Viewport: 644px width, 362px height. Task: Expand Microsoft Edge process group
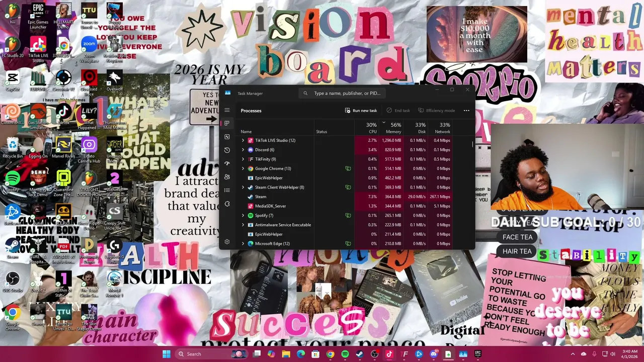click(x=243, y=243)
